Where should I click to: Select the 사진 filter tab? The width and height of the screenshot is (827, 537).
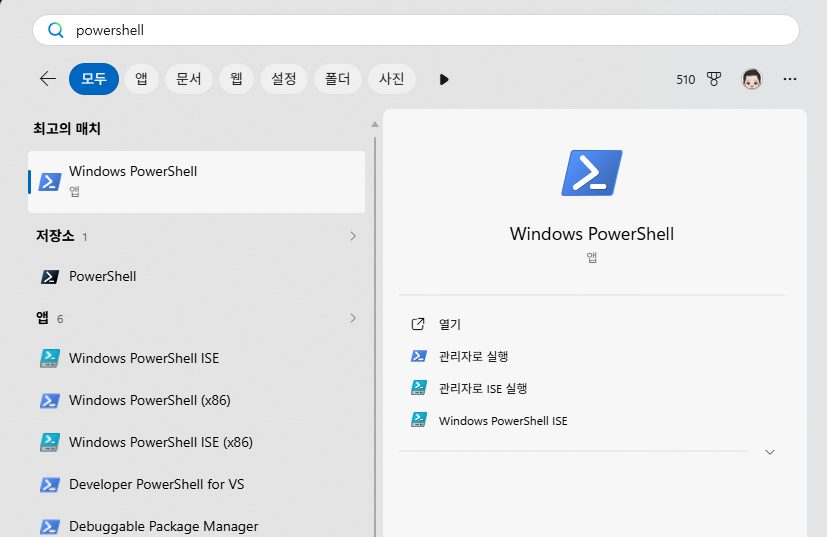point(391,79)
